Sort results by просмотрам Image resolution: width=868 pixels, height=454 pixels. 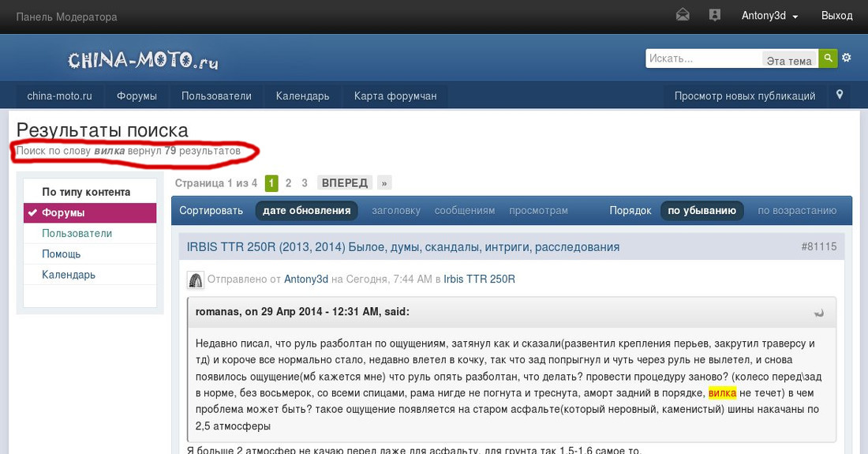[539, 210]
